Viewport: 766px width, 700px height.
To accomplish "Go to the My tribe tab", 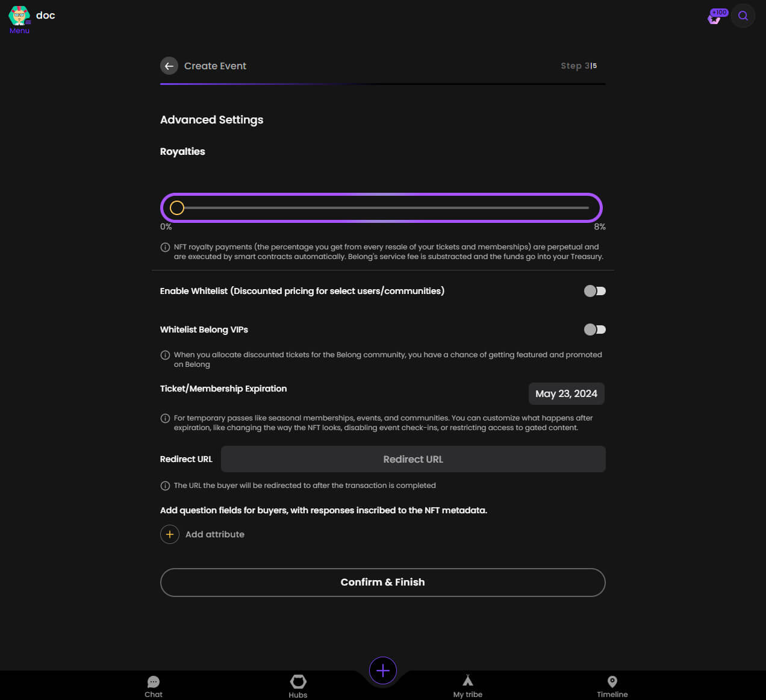I will pos(468,686).
